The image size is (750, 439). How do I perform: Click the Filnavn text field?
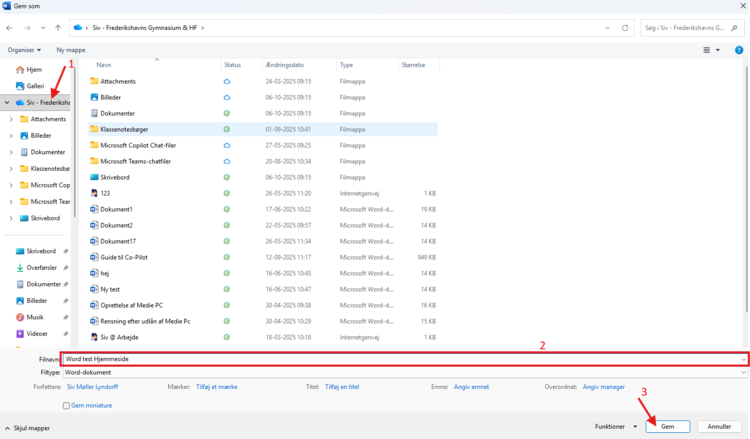coord(400,358)
